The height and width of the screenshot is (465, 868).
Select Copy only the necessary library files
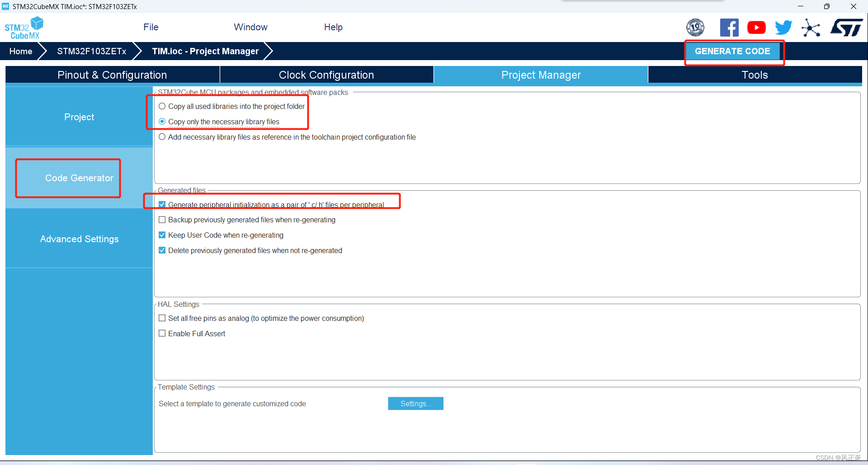click(219, 122)
